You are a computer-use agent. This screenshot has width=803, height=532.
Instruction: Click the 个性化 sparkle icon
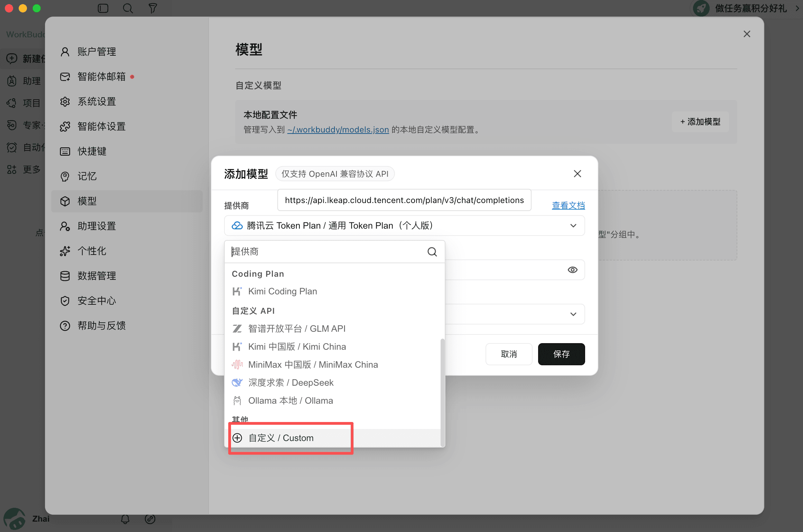(65, 251)
